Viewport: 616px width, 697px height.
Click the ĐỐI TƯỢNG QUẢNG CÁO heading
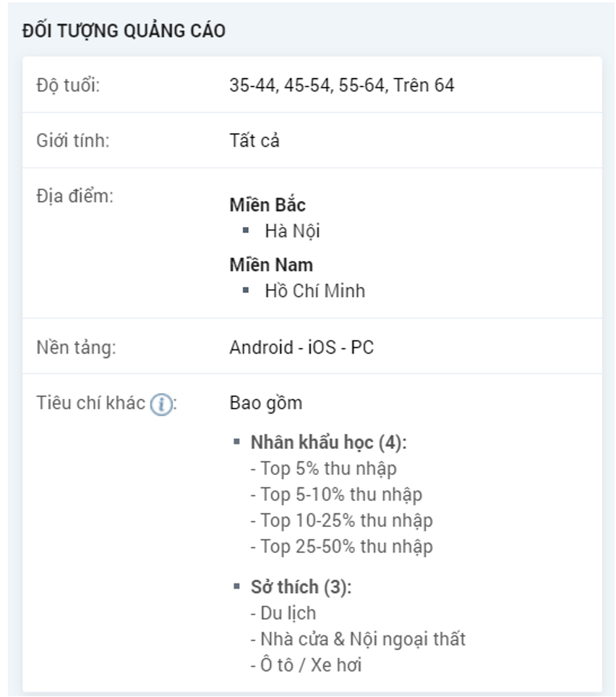tap(124, 31)
